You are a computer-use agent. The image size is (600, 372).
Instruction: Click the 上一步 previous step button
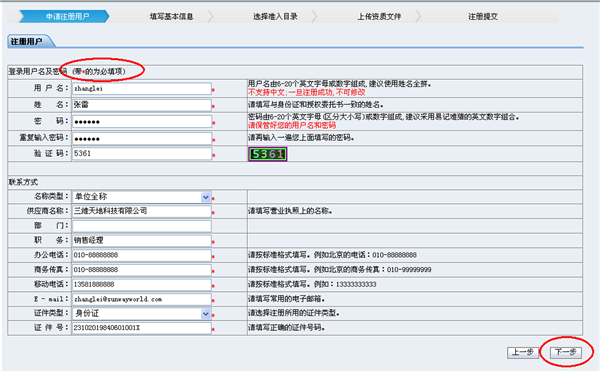(523, 352)
